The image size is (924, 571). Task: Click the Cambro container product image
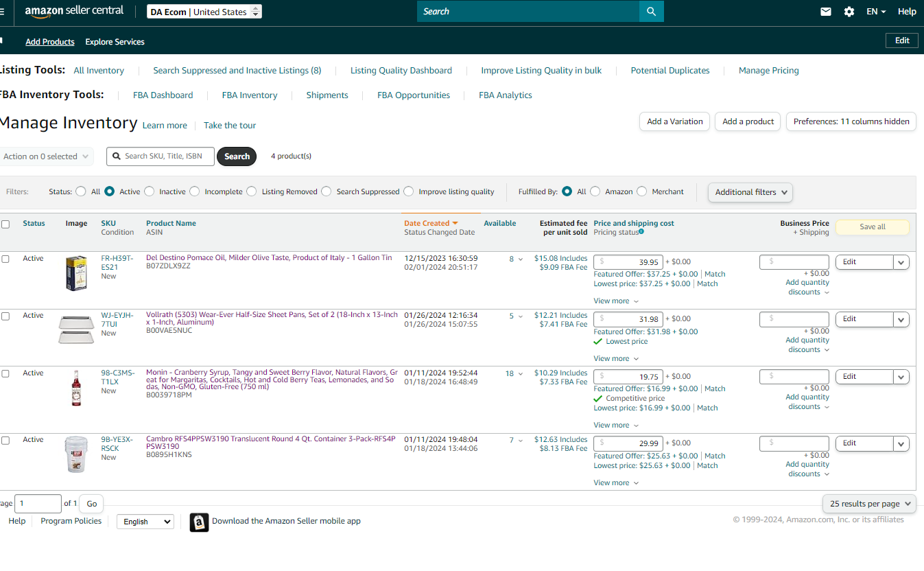pyautogui.click(x=76, y=454)
